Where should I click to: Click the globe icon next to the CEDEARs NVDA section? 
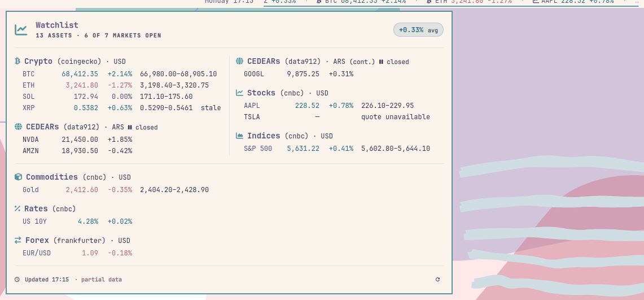(x=18, y=127)
